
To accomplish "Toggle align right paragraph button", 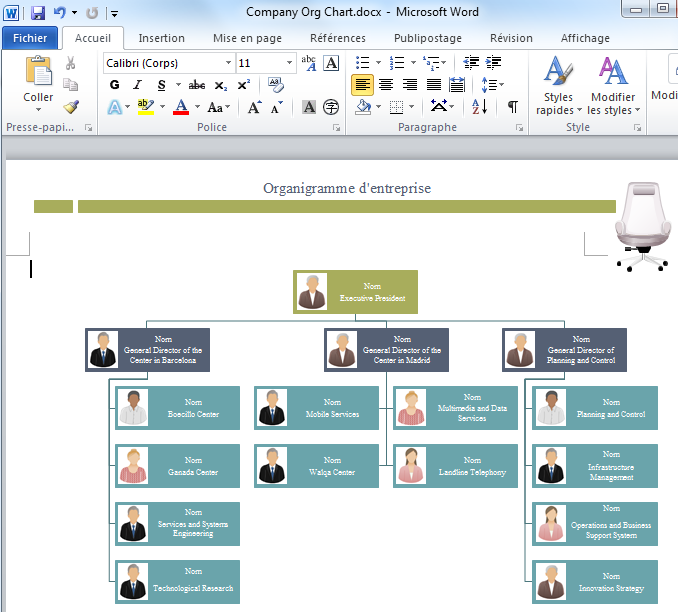I will (x=409, y=85).
